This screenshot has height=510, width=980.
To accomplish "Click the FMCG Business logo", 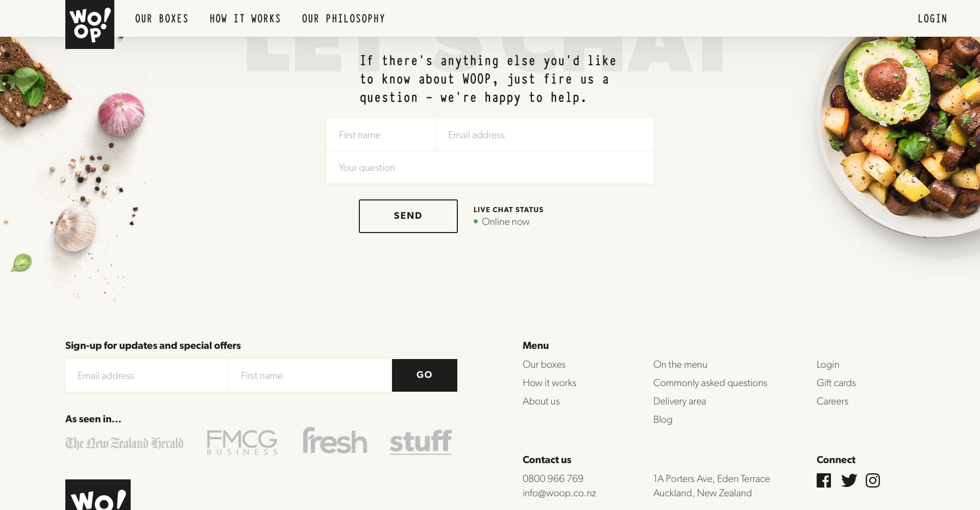I will 241,442.
